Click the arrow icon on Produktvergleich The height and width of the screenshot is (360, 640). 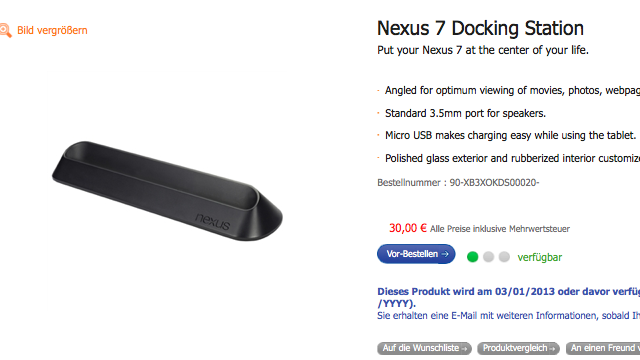552,349
